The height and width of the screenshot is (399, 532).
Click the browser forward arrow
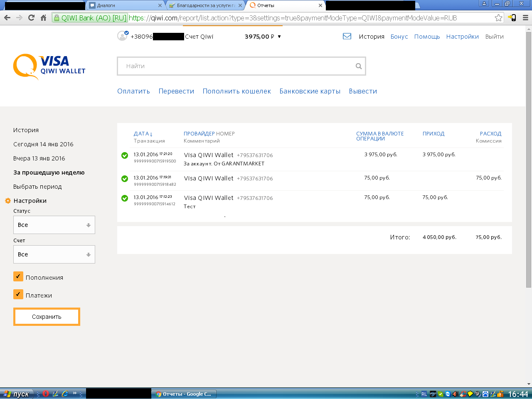19,18
